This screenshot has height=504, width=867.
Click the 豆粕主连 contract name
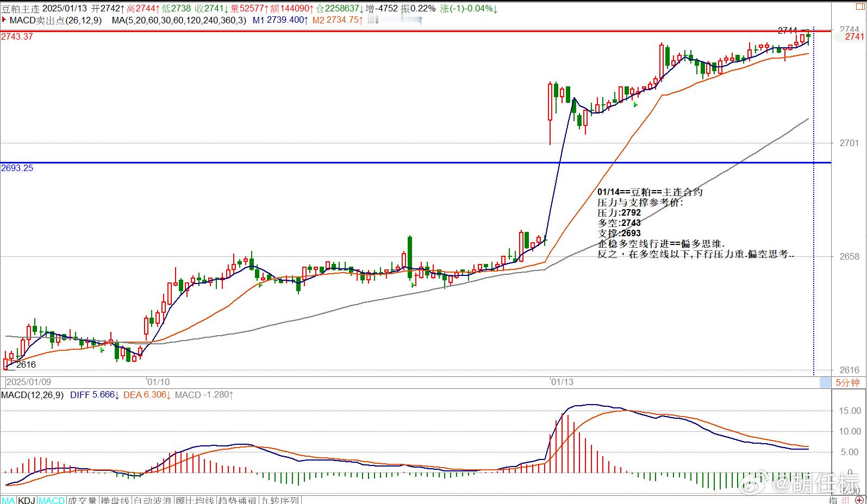coord(20,8)
